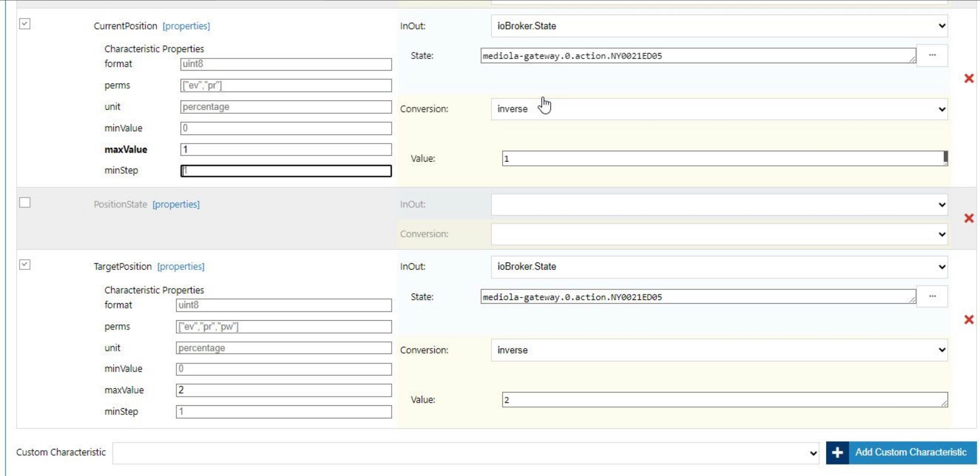Delete the CurrentPosition characteristic with red X
The image size is (980, 476).
pyautogui.click(x=968, y=79)
